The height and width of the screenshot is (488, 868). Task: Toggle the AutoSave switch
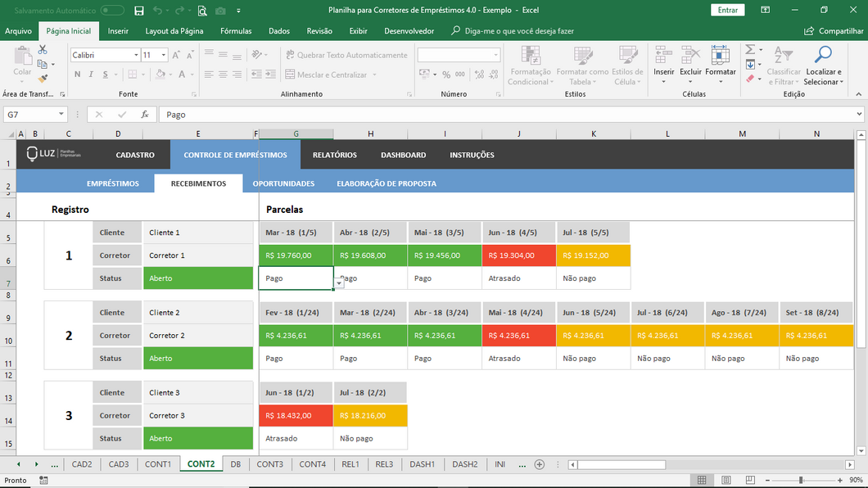coord(112,11)
